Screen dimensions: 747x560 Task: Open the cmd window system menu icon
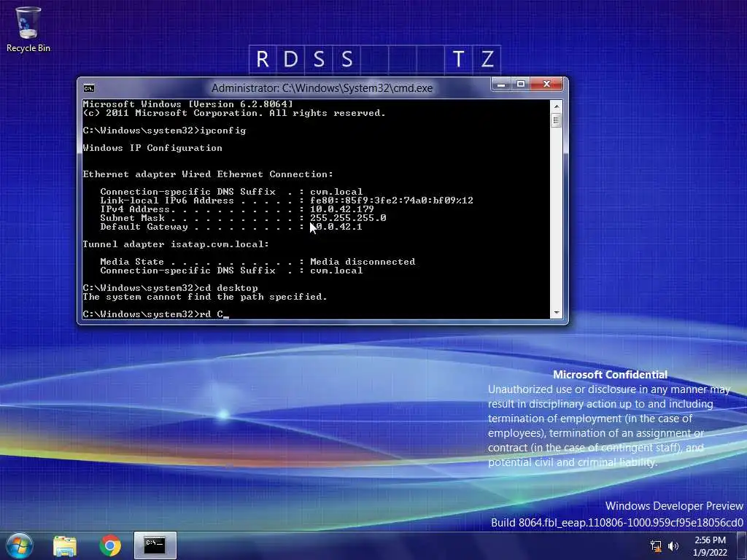point(89,88)
